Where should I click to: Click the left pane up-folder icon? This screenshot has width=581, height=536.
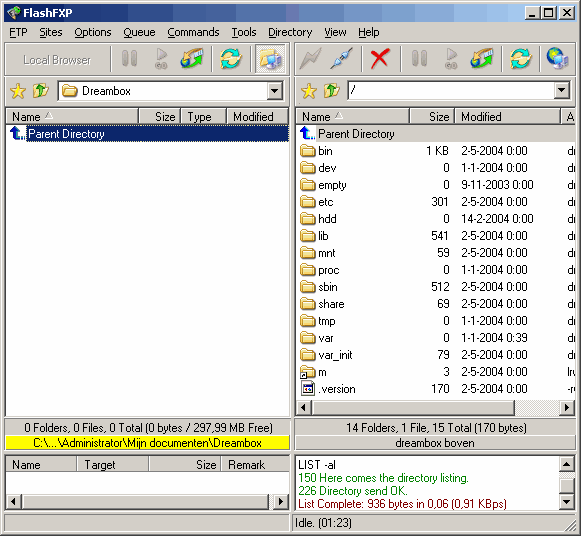tap(41, 91)
